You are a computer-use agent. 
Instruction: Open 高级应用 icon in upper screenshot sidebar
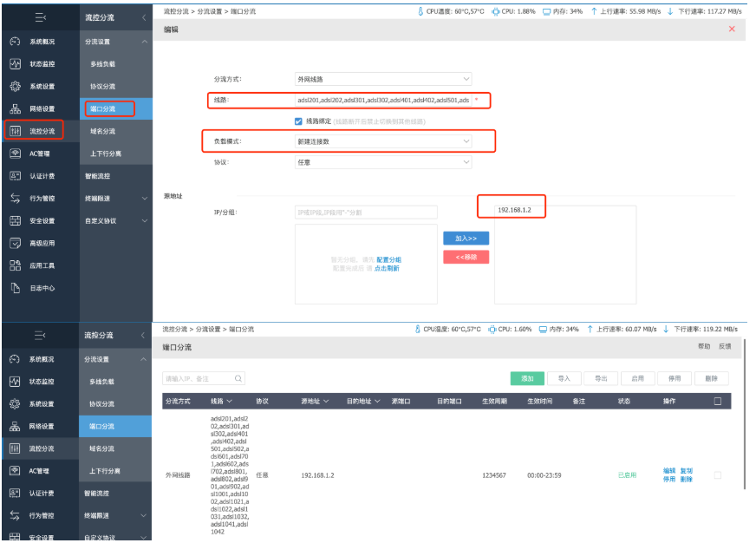(x=16, y=243)
